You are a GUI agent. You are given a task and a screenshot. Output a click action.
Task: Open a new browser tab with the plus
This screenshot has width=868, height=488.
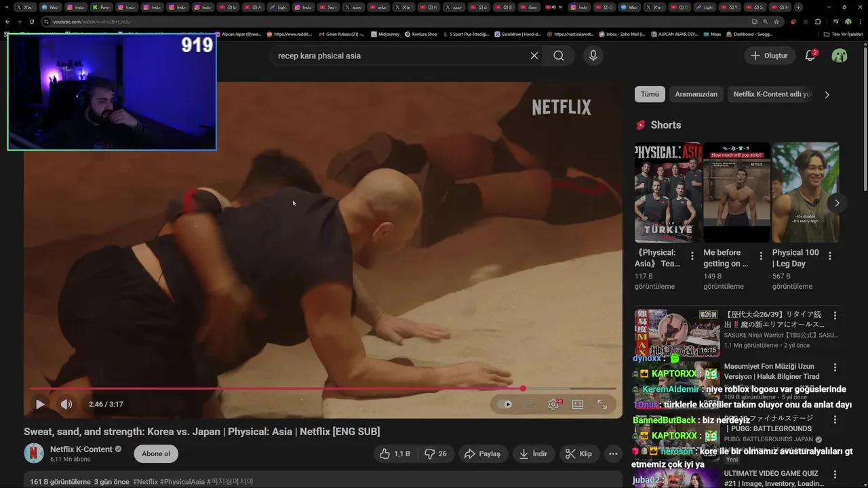[x=798, y=7]
